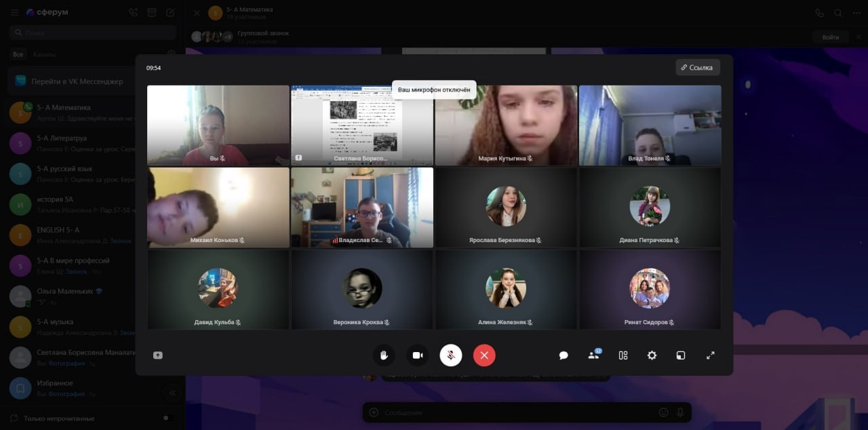Expand the call to fullscreen
This screenshot has height=430, width=868.
tap(711, 355)
